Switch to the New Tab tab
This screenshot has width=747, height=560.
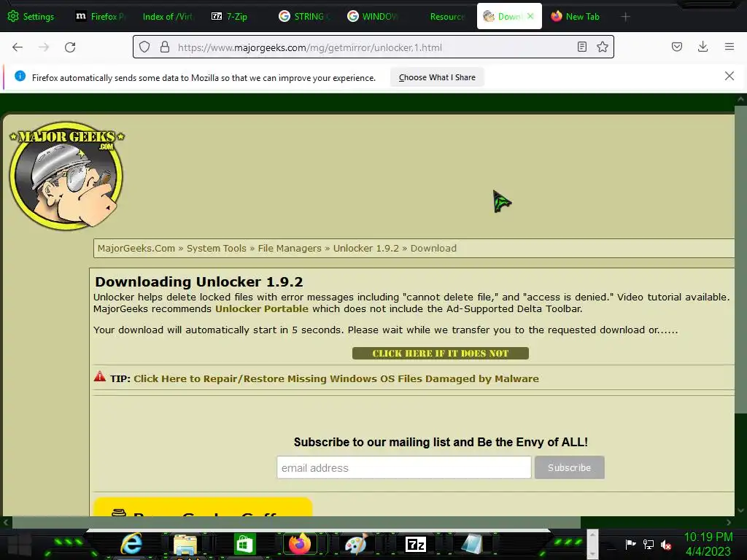point(576,17)
